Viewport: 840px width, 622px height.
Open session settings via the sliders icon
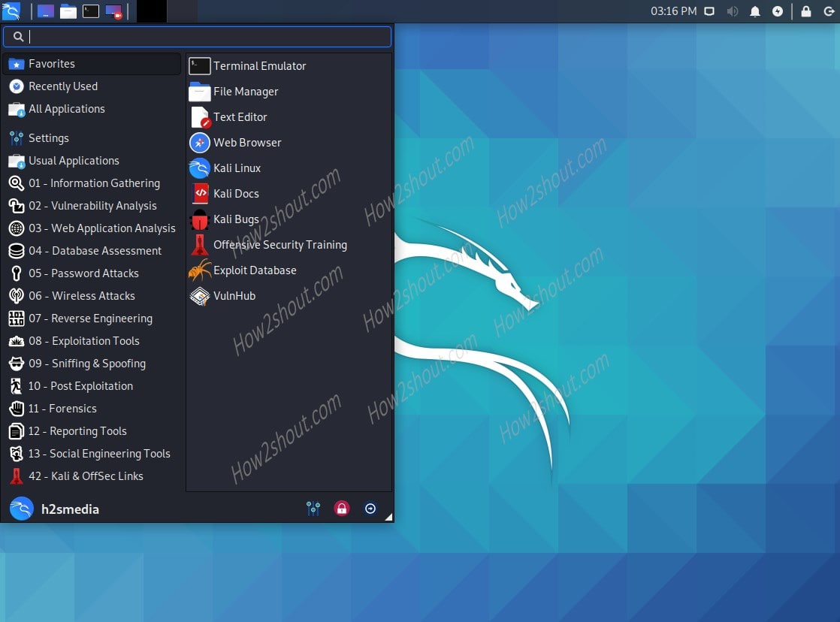coord(313,509)
